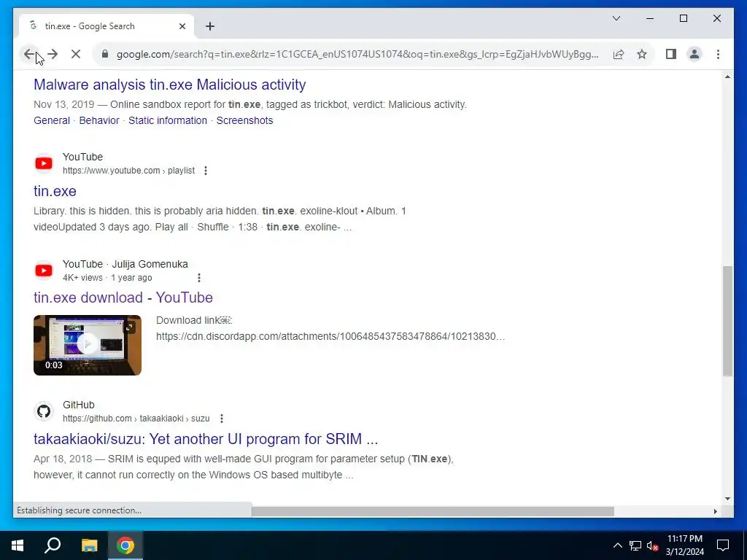This screenshot has height=560, width=747.
Task: Click the GitHub favicon icon
Action: (x=44, y=411)
